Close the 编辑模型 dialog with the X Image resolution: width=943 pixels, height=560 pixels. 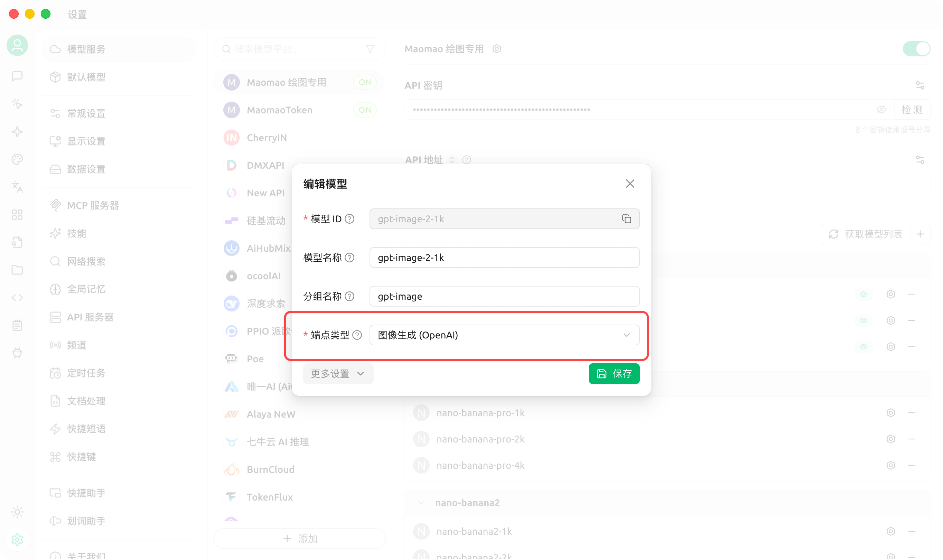[x=630, y=184]
